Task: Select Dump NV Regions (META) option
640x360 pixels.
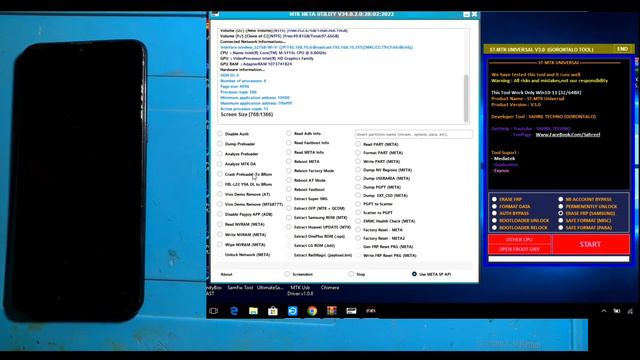Action: click(384, 170)
